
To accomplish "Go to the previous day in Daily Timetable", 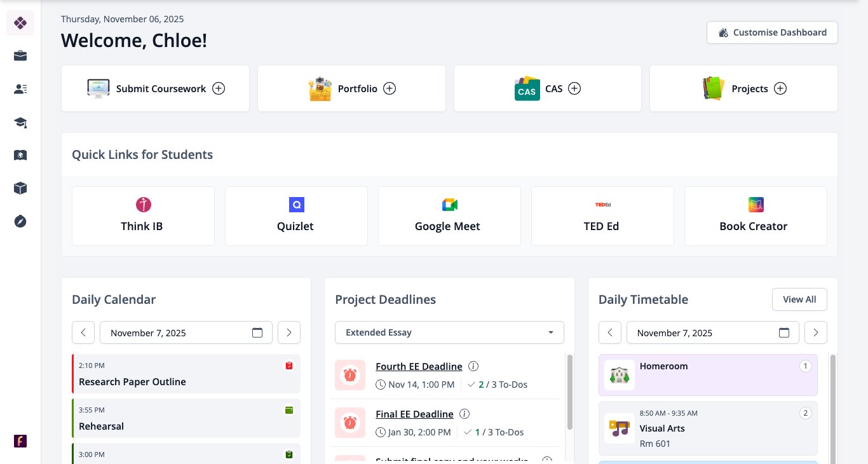I will point(610,332).
